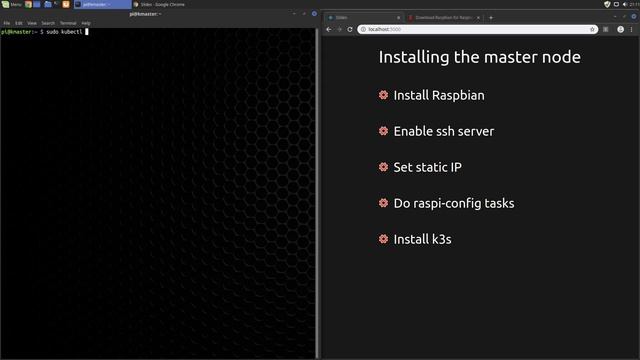View site information icon in address bar
Viewport: 640px width, 360px height.
363,29
